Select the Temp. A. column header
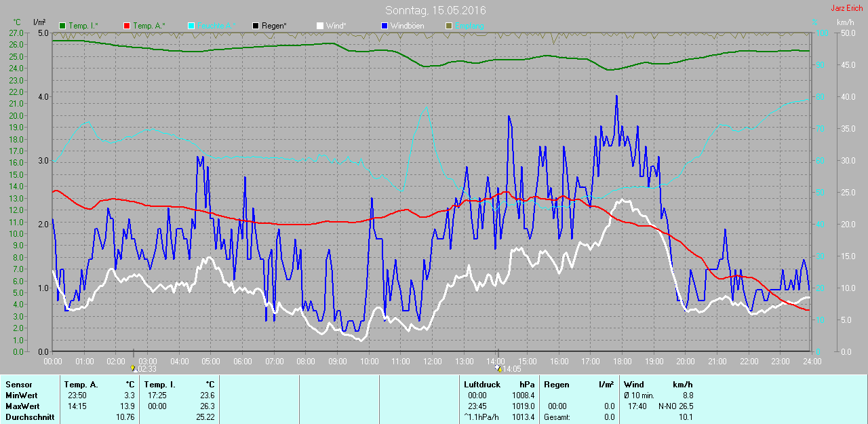The width and height of the screenshot is (868, 424). coord(81,385)
